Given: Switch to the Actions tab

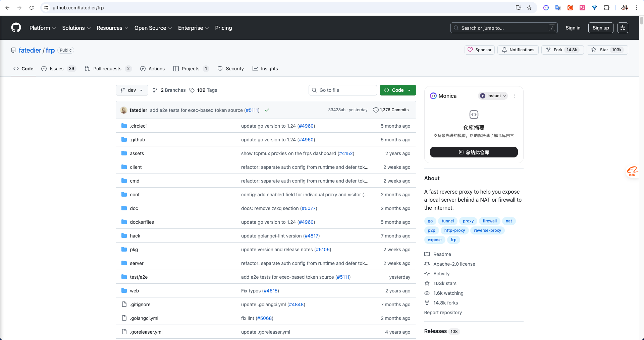Looking at the screenshot, I should pyautogui.click(x=153, y=69).
